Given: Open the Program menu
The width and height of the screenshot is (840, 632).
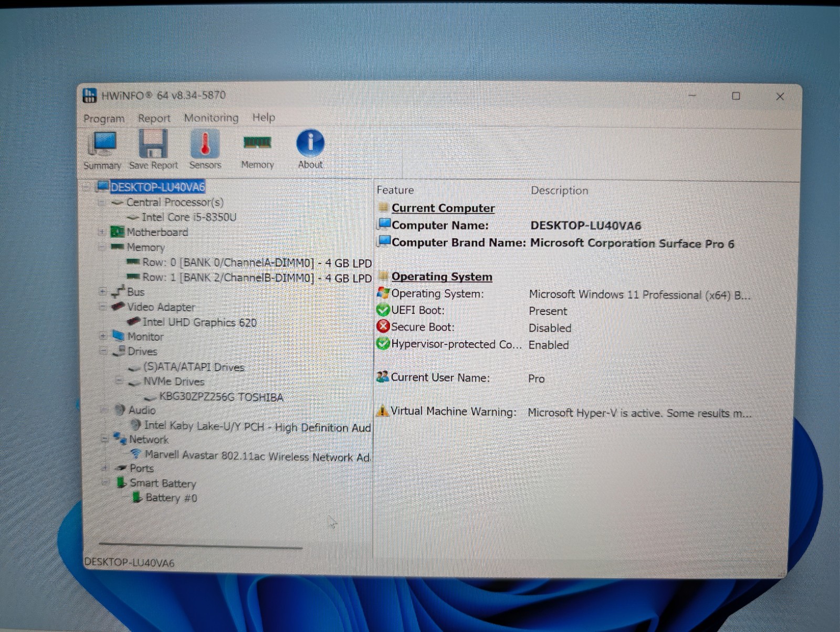Looking at the screenshot, I should (104, 119).
